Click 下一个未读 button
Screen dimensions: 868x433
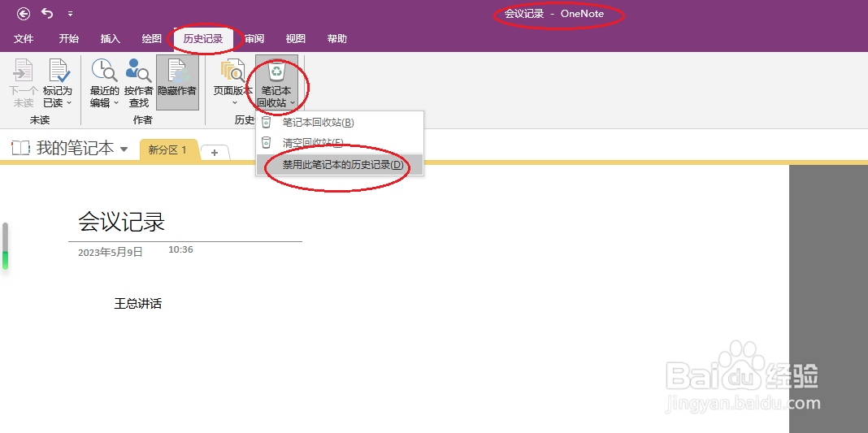pyautogui.click(x=24, y=82)
